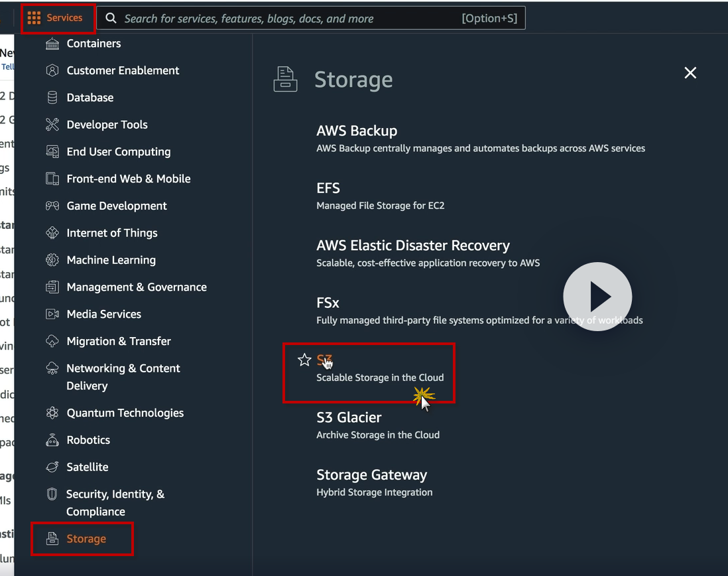Image resolution: width=728 pixels, height=576 pixels.
Task: Choose the Database category
Action: coord(90,98)
